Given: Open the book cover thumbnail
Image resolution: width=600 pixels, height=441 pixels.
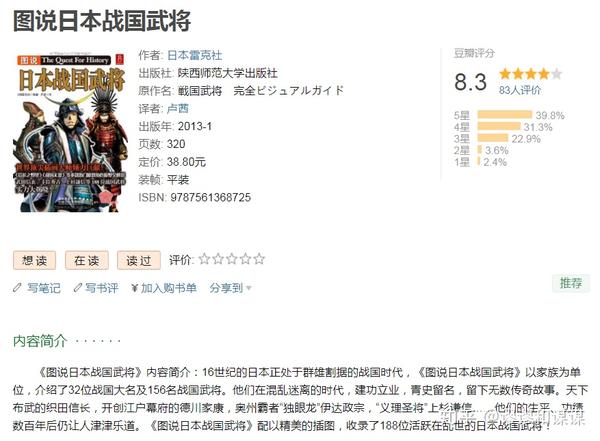Looking at the screenshot, I should (x=70, y=131).
